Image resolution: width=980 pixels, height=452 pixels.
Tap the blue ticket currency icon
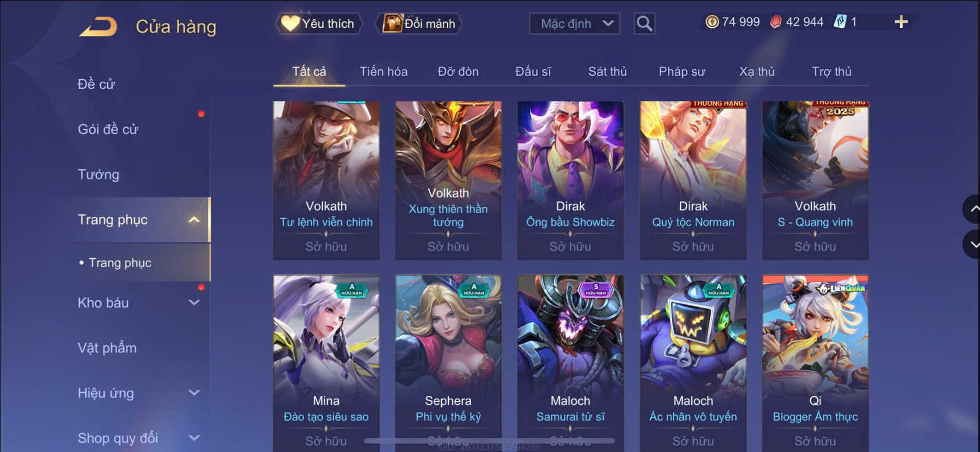(x=840, y=22)
